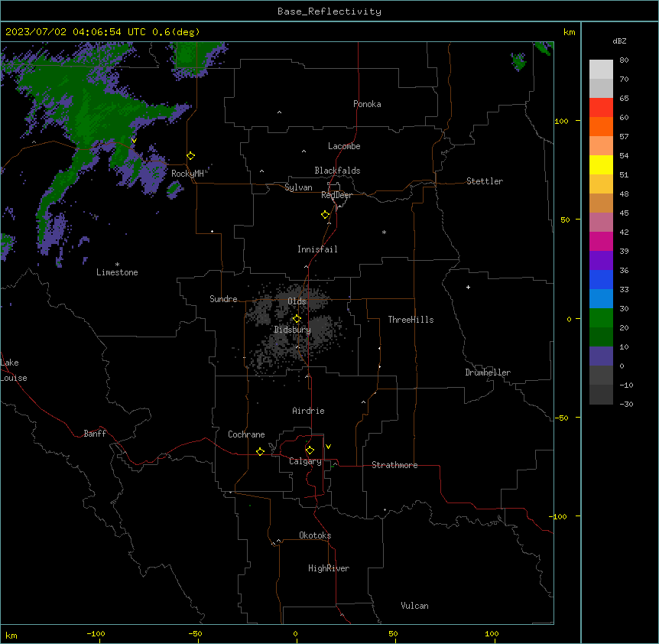The width and height of the screenshot is (659, 644).
Task: Click the Drumheller label
Action: point(488,372)
